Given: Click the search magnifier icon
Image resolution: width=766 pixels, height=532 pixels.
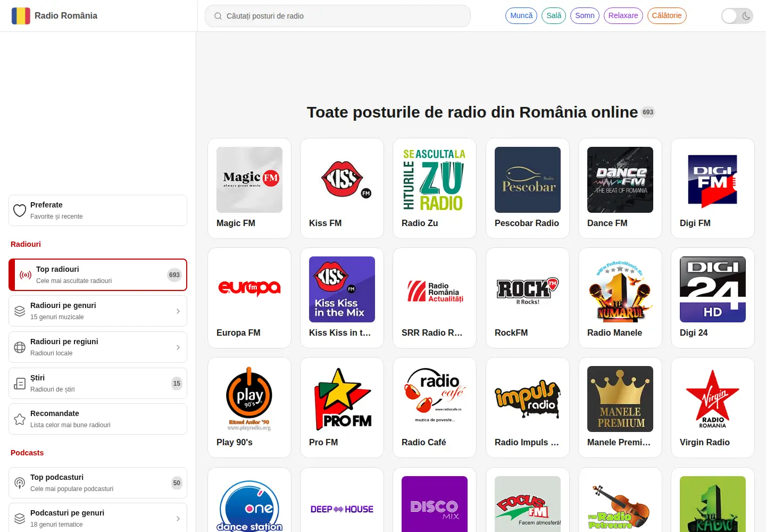Looking at the screenshot, I should (218, 16).
